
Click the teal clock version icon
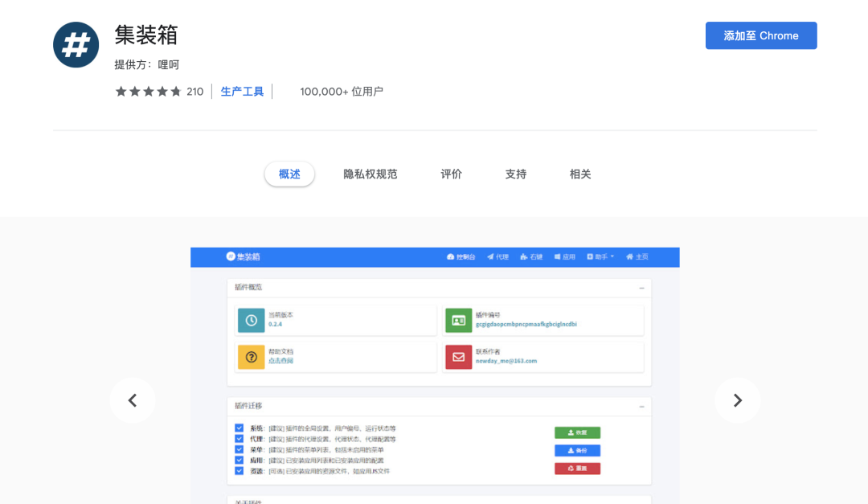[252, 320]
